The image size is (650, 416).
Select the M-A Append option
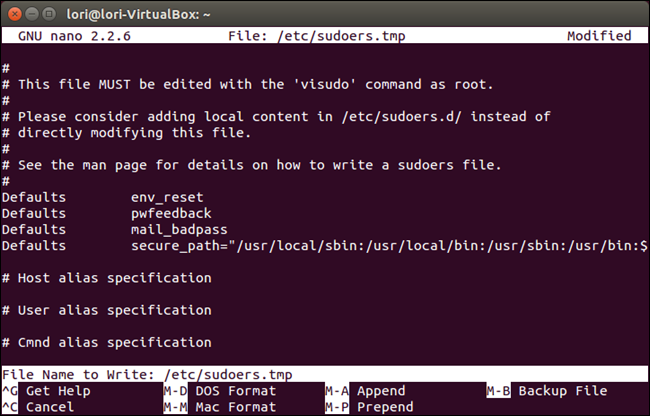[x=365, y=391]
